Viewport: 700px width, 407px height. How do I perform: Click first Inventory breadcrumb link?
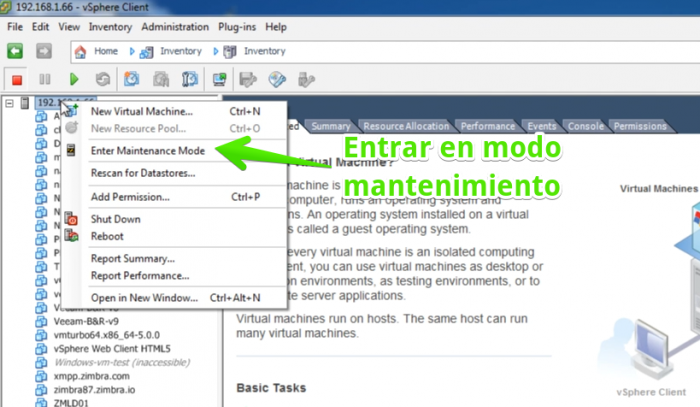pyautogui.click(x=181, y=51)
